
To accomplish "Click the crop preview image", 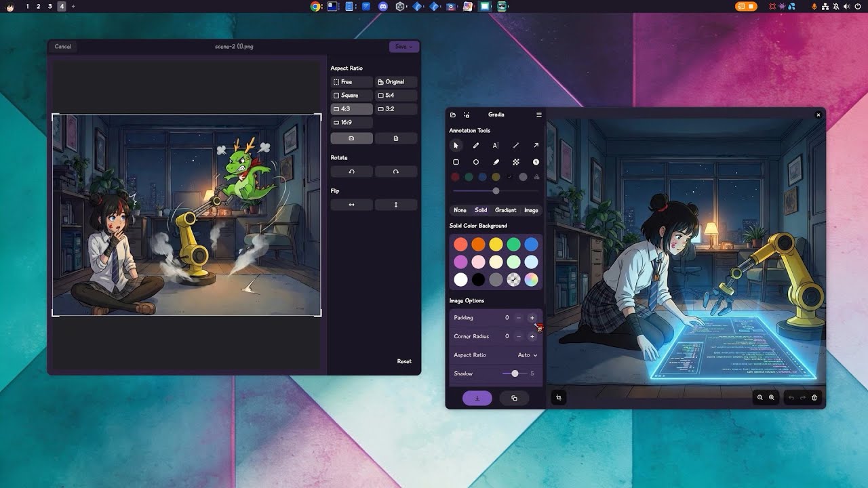I will [x=186, y=215].
